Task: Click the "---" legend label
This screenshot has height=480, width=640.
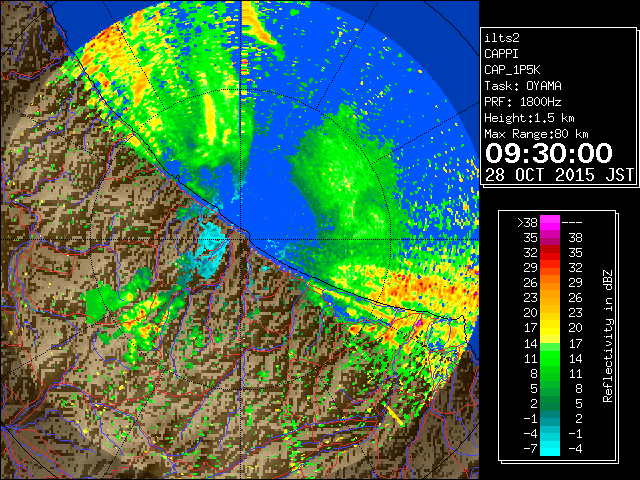Action: [572, 222]
